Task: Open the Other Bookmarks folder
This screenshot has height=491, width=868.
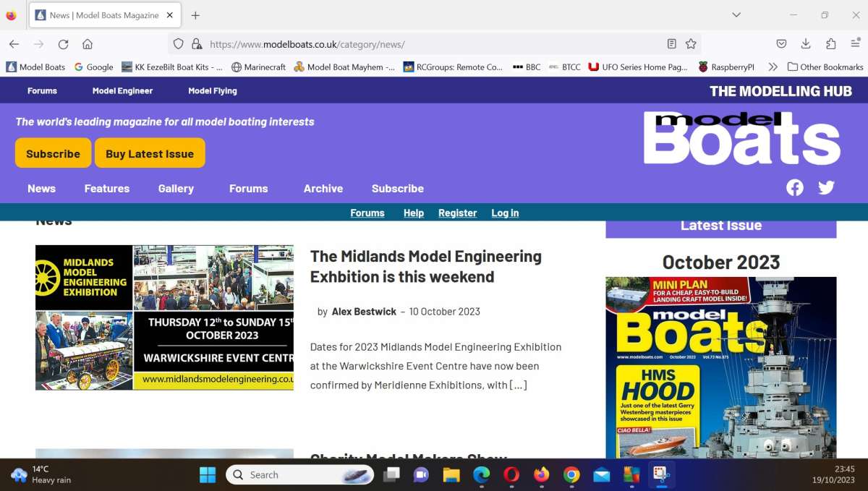Action: click(825, 67)
